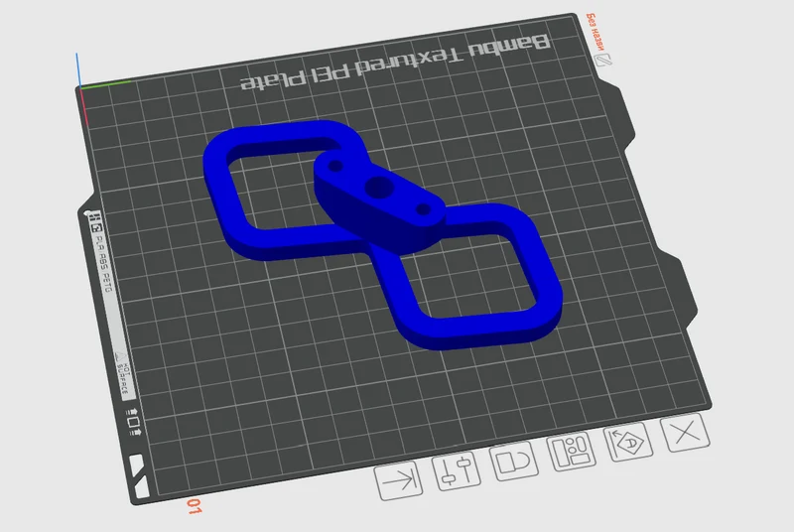Click the arrow-to-bar move plate icon
The image size is (794, 532).
click(x=399, y=480)
